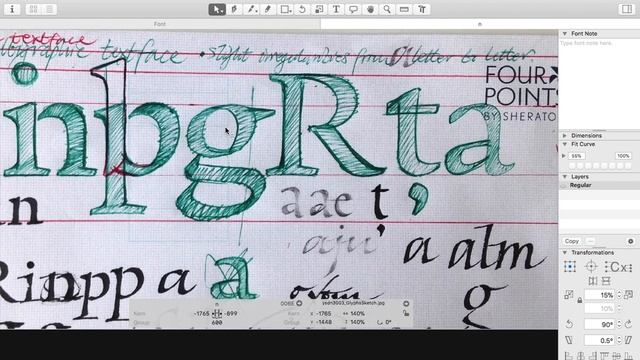Screen dimensions: 640x360
Task: Select the Regular layer row
Action: [599, 185]
